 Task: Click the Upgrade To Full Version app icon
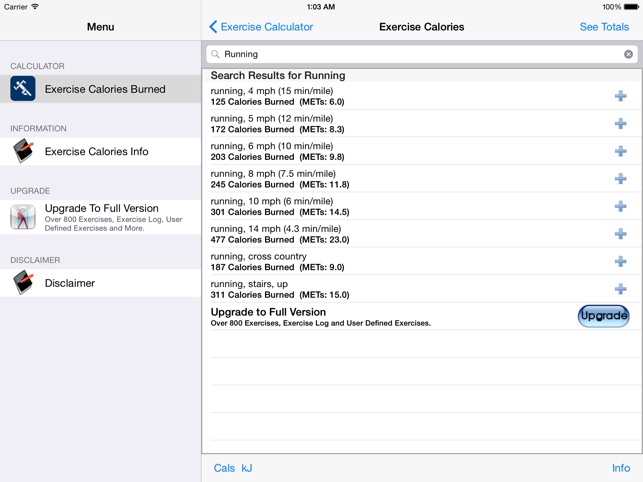pyautogui.click(x=23, y=217)
